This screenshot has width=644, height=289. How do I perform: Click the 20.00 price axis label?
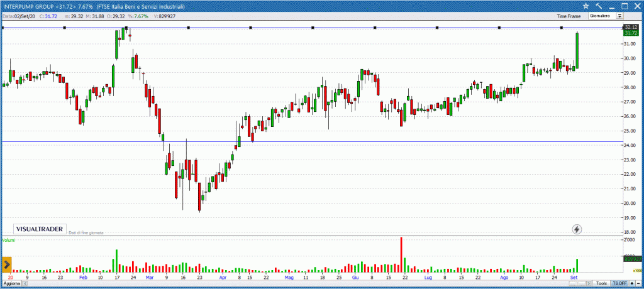(x=630, y=203)
